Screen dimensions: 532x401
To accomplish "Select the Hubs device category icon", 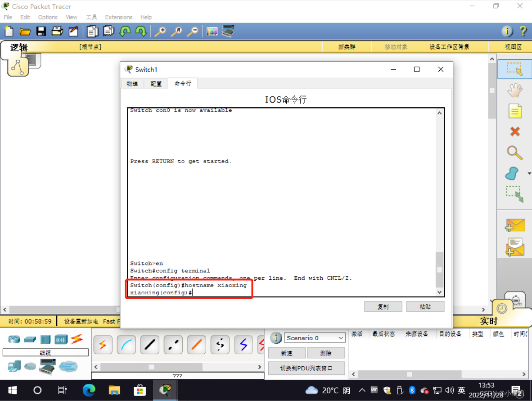I will coord(45,339).
